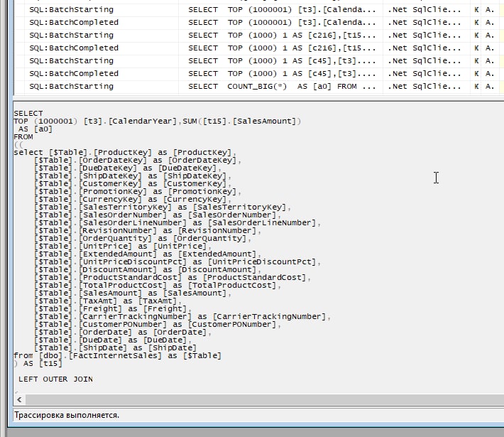Click the 'SELECT COUNT_BIG(*) AS [a0] FROM' text cell

[282, 87]
